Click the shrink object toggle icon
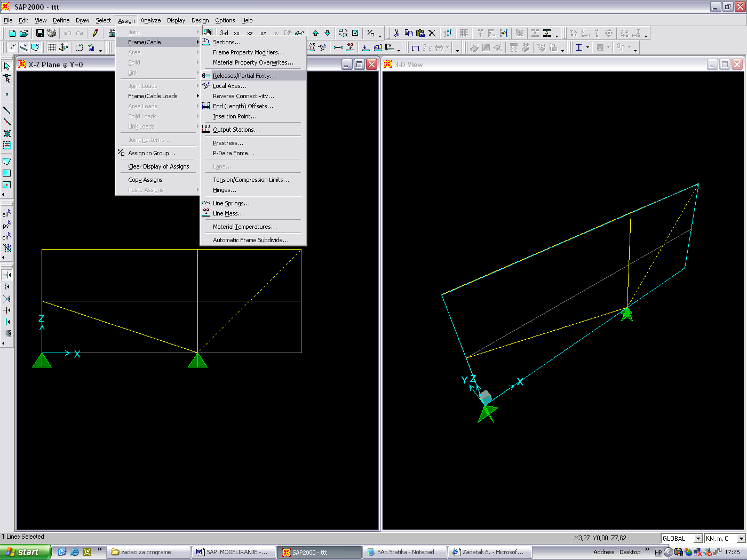The height and width of the screenshot is (560, 747). (x=343, y=33)
